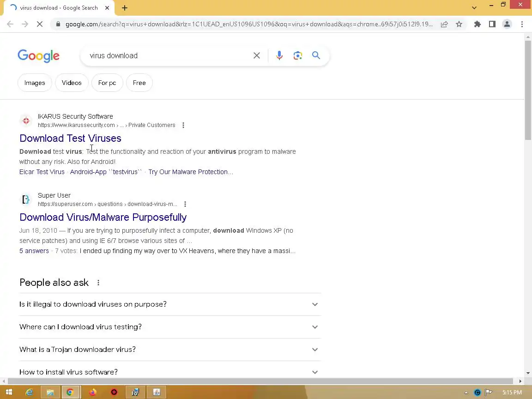Open Firefox from the taskbar
Image resolution: width=532 pixels, height=399 pixels.
pyautogui.click(x=93, y=392)
